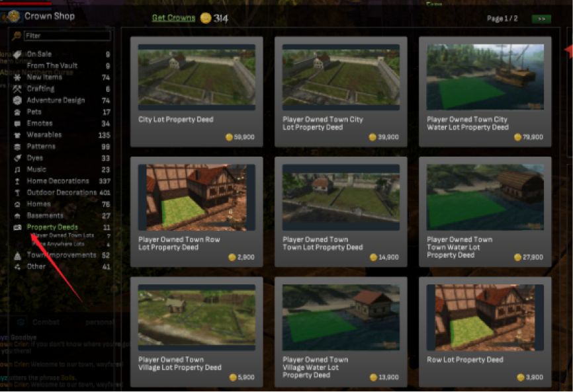Open the Home Decorations category
The image size is (573, 392).
click(x=58, y=181)
